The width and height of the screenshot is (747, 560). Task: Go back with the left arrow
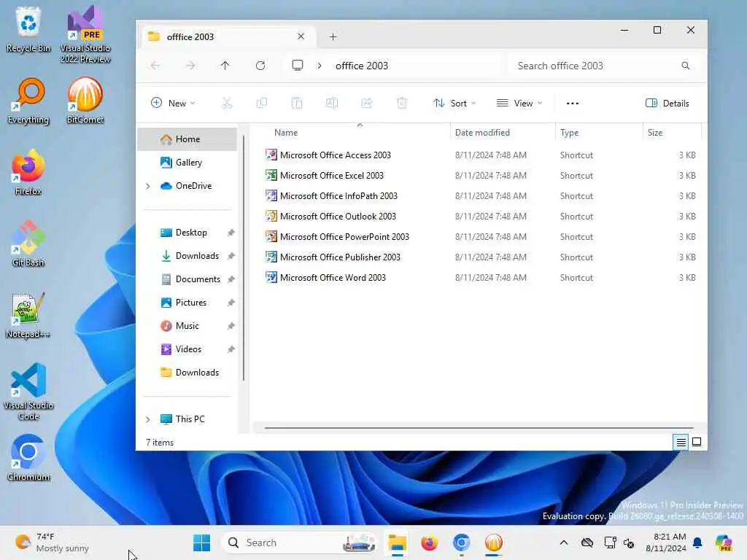tap(155, 66)
